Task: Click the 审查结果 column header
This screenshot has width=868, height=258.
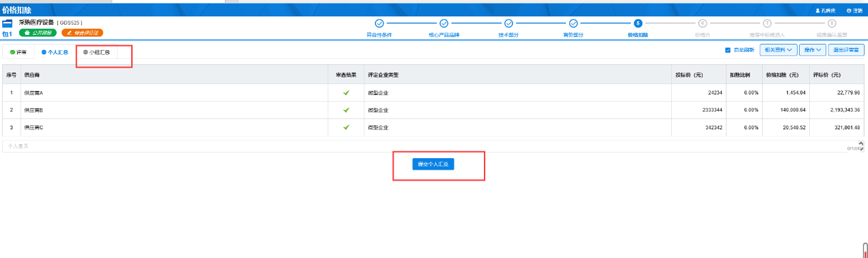Action: 347,75
